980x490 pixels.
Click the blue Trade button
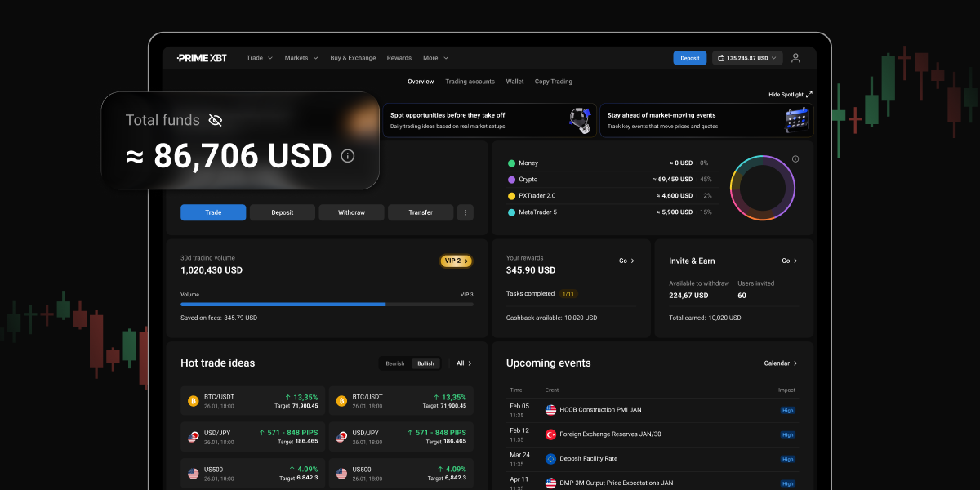(x=213, y=212)
